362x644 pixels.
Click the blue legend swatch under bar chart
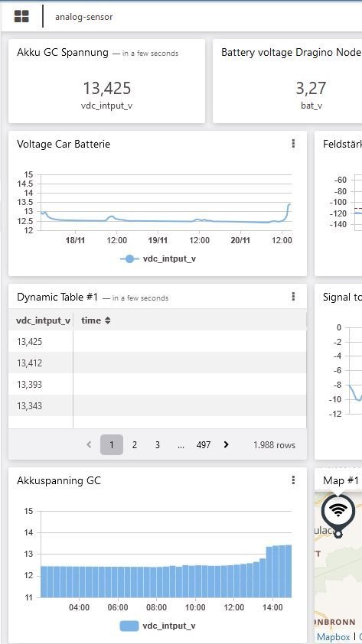[x=129, y=626]
